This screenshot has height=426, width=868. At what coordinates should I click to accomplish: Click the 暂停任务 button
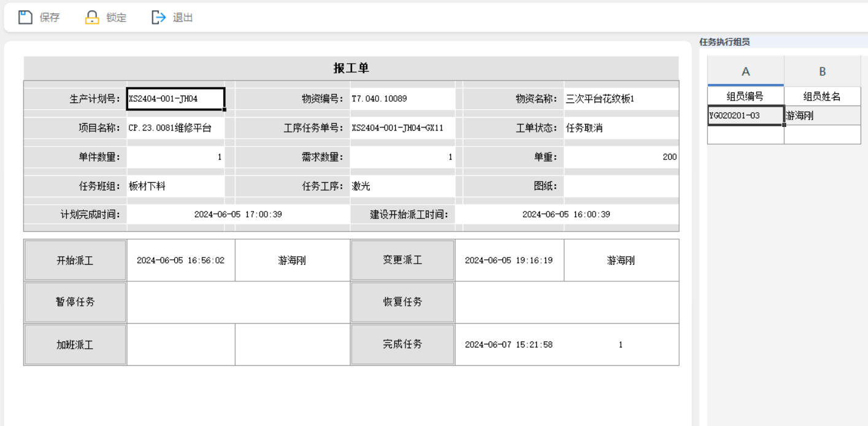[x=75, y=302]
